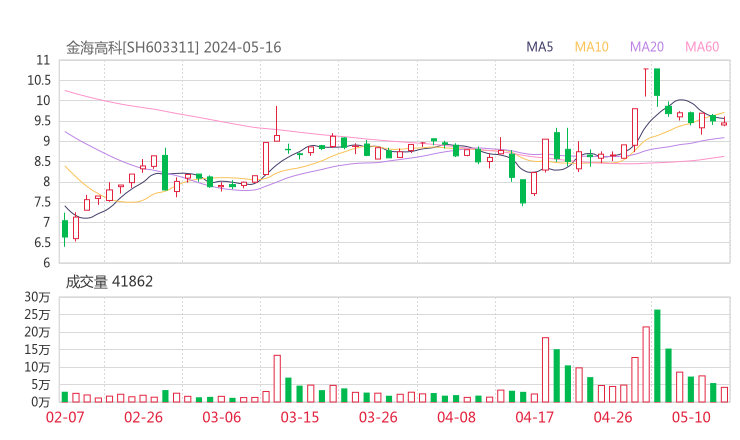Click the 02-07 date axis label
Image resolution: width=740 pixels, height=440 pixels.
[x=65, y=417]
